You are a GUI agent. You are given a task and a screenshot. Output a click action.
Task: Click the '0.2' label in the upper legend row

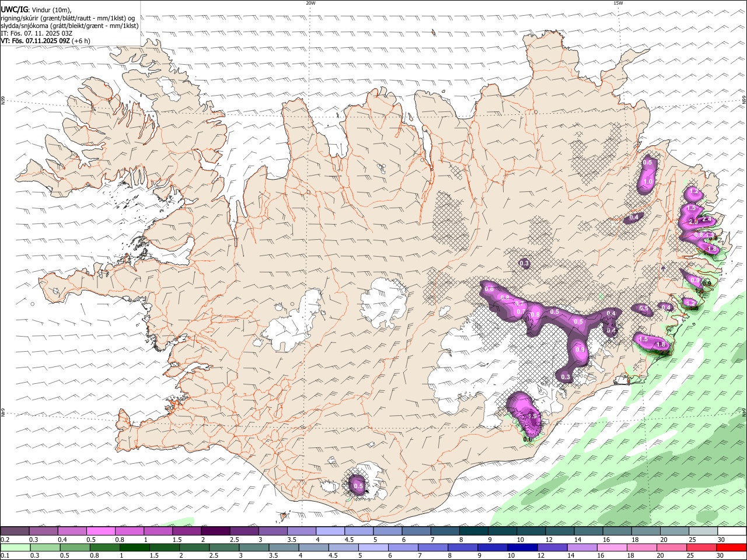(x=5, y=540)
